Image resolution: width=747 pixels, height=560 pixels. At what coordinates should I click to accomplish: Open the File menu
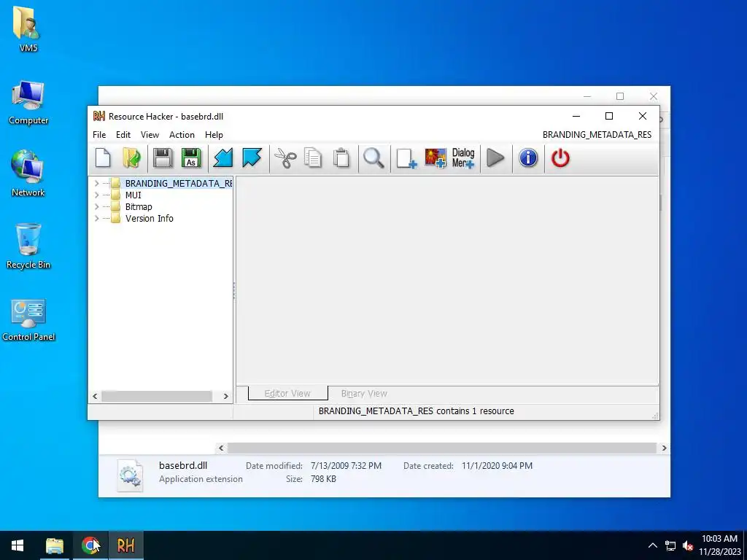click(x=99, y=135)
